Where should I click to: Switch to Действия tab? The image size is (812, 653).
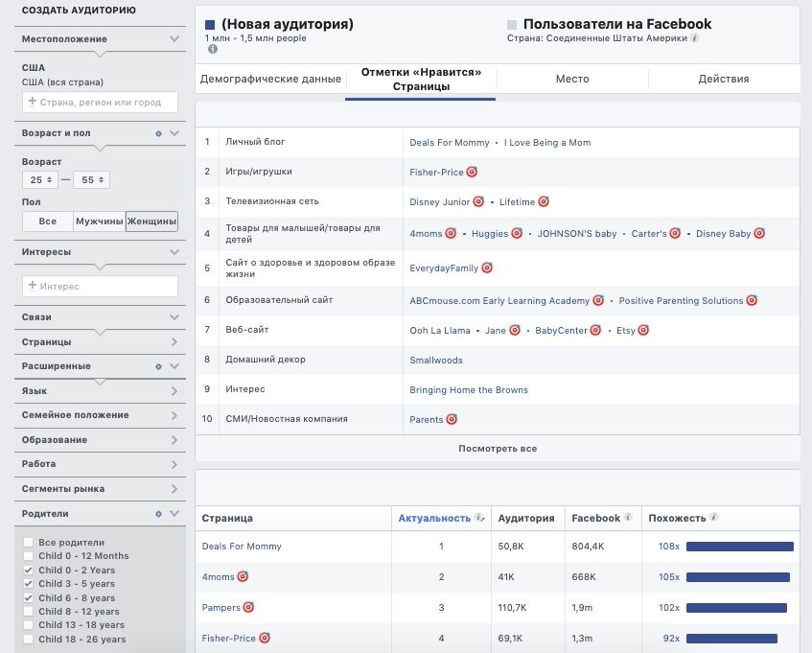coord(724,79)
